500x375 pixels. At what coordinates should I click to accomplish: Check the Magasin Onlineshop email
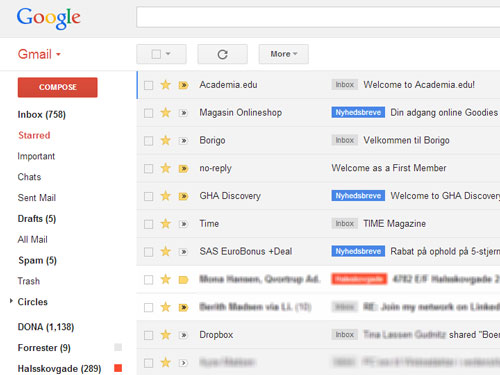148,113
